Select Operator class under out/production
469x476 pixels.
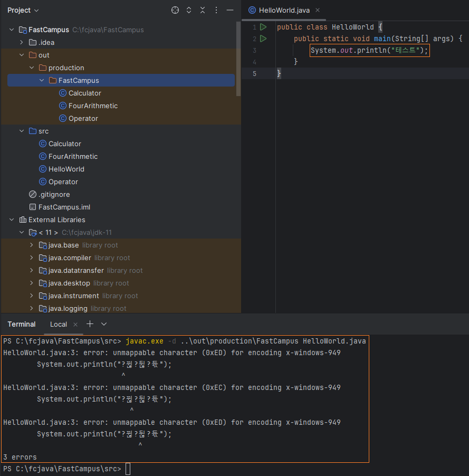click(x=78, y=118)
